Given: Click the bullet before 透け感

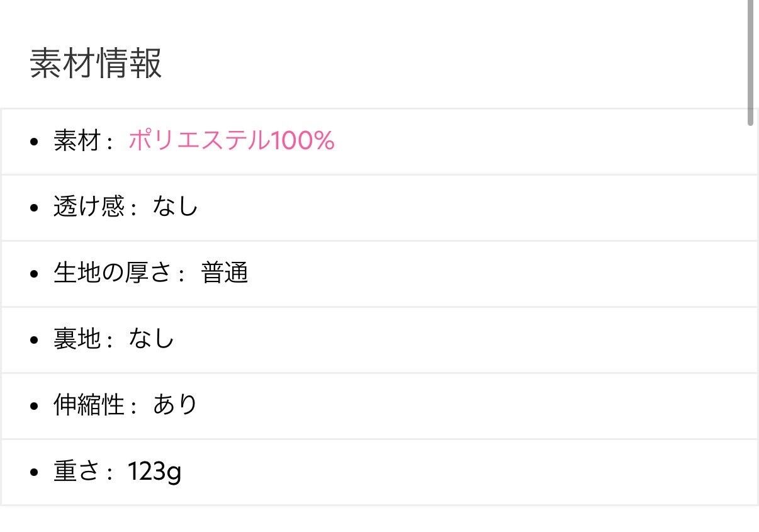Looking at the screenshot, I should coord(35,207).
